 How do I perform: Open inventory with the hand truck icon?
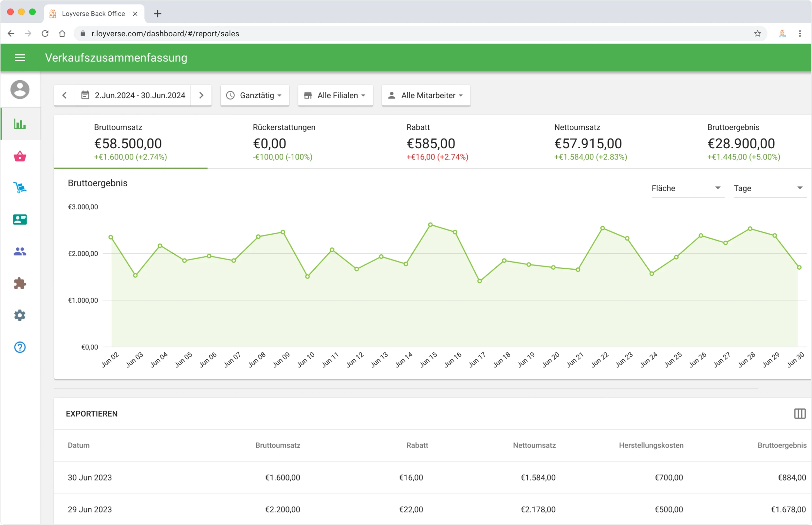point(19,188)
